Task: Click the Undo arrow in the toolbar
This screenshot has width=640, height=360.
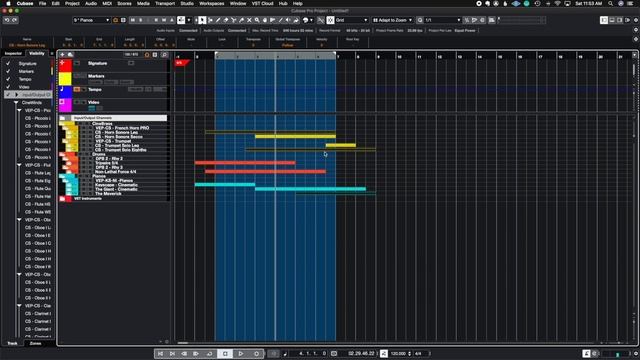Action: (7, 20)
